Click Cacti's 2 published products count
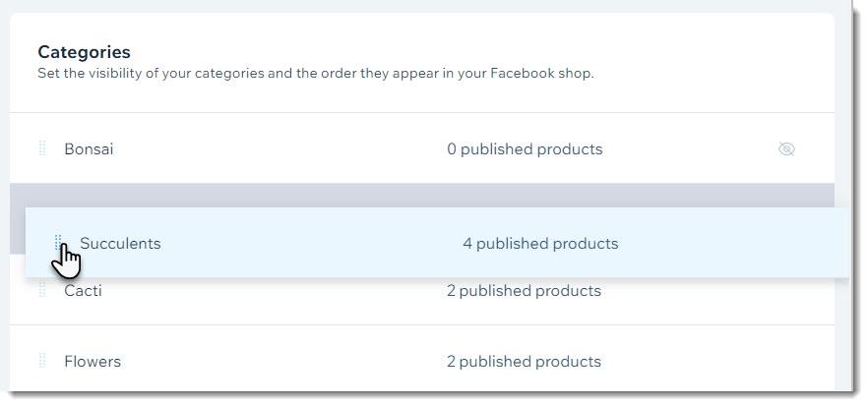The image size is (868, 406). click(x=524, y=291)
